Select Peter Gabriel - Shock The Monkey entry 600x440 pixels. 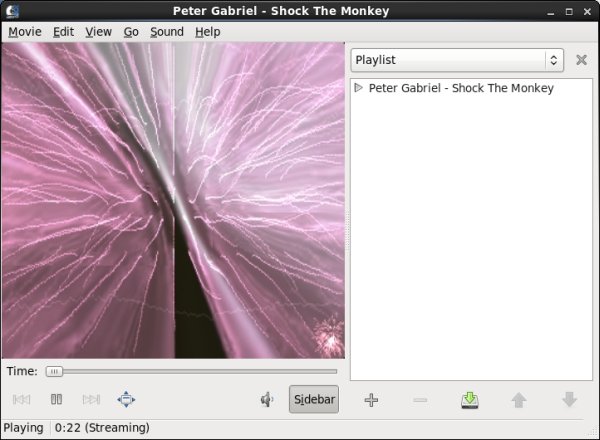(x=460, y=88)
